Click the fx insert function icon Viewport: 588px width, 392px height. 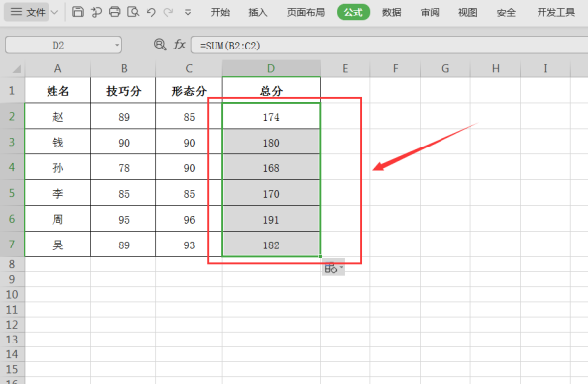[x=179, y=45]
